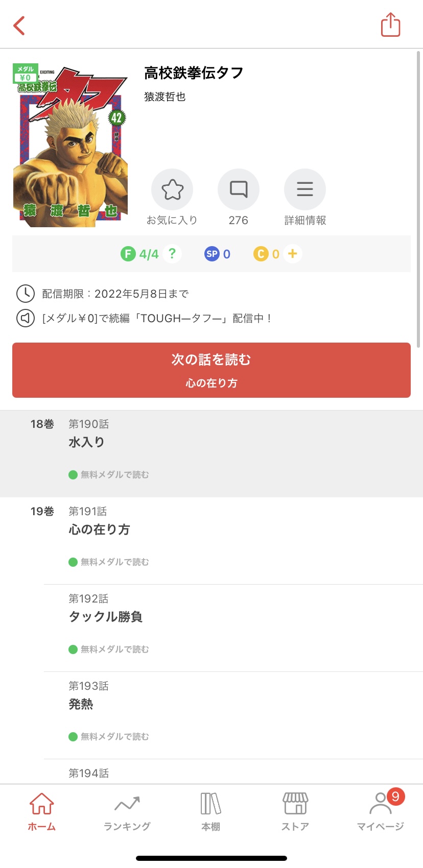Switch to ランキング tab
The width and height of the screenshot is (423, 868).
(127, 812)
